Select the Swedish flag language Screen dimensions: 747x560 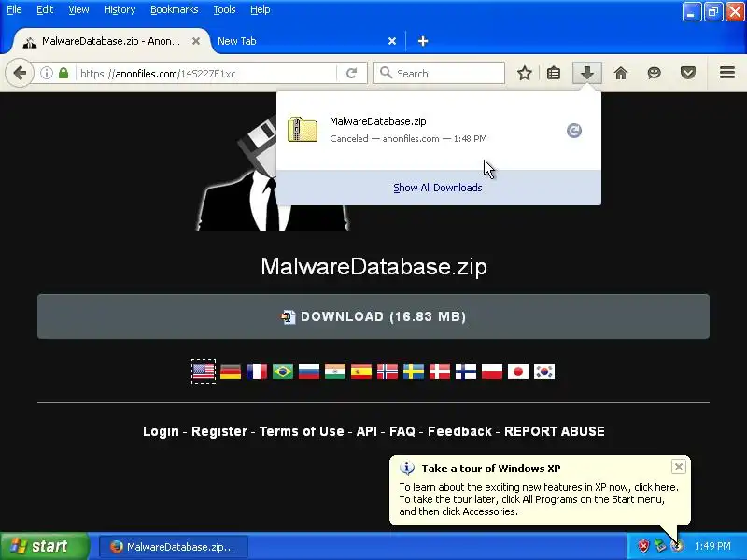pos(414,371)
